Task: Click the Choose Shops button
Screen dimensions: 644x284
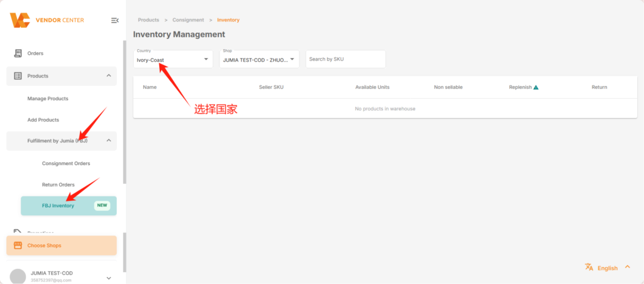Action: click(x=62, y=246)
